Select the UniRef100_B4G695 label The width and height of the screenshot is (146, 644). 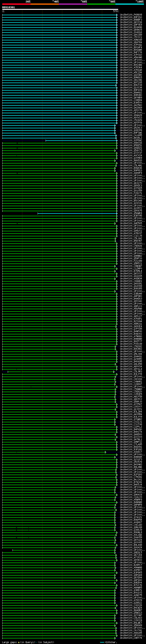coord(131,361)
